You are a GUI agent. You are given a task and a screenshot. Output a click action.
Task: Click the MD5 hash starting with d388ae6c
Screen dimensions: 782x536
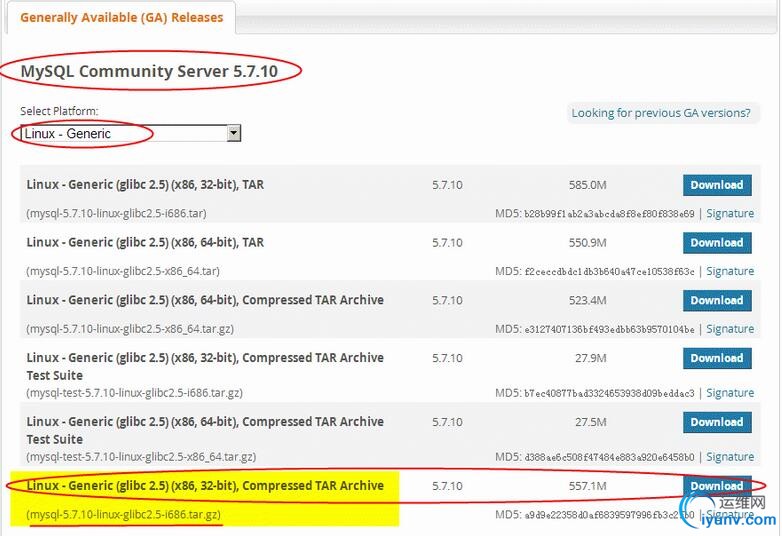[609, 457]
